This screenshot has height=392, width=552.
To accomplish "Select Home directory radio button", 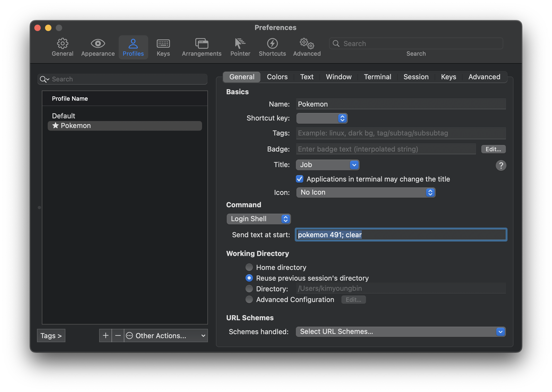I will (x=249, y=267).
